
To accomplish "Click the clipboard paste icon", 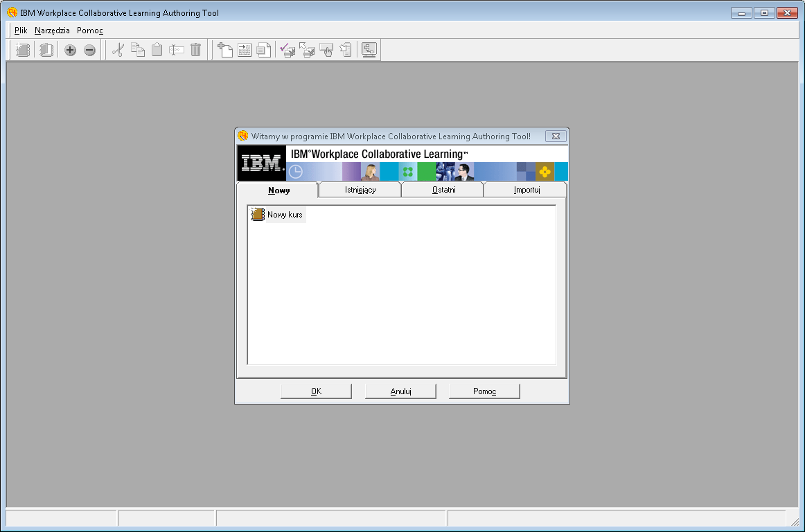I will click(157, 50).
